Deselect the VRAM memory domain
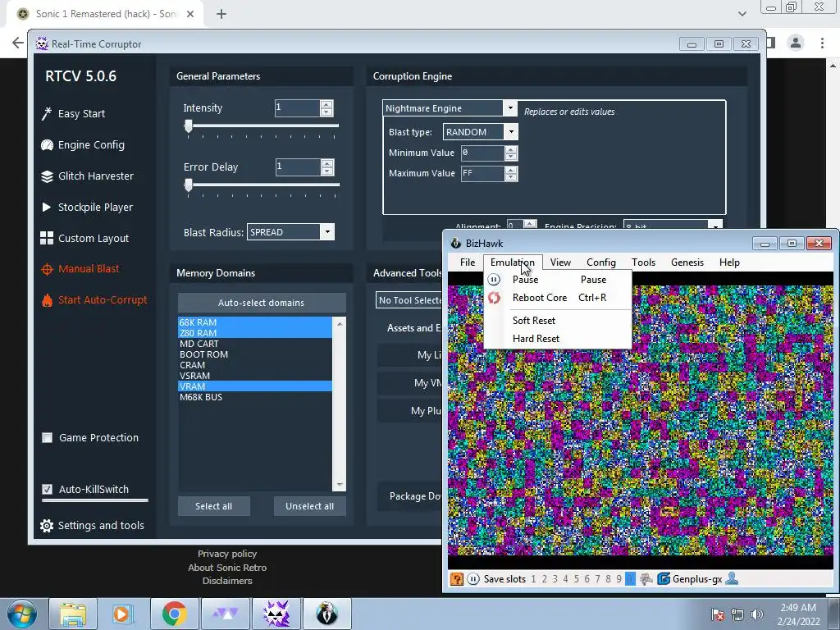840x630 pixels. [255, 387]
